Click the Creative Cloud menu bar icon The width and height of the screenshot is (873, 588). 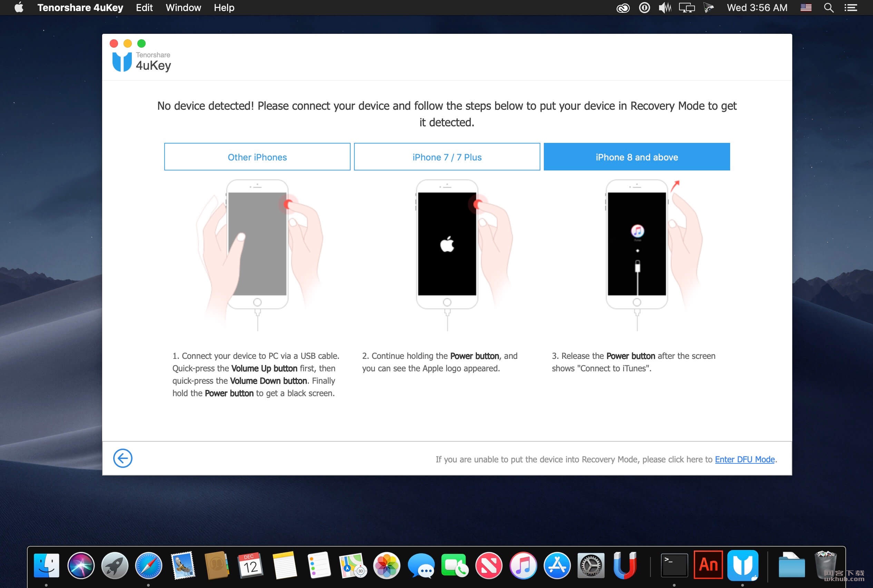tap(623, 8)
